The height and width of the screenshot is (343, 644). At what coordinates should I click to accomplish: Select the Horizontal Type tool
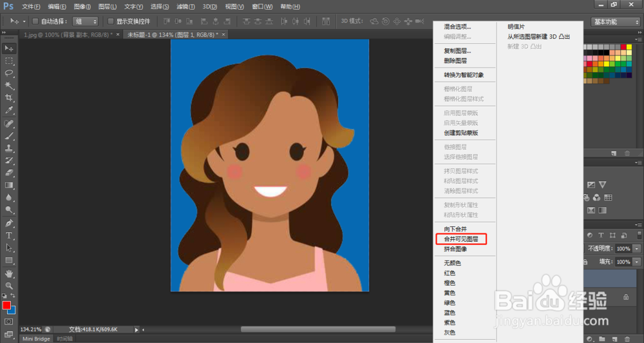point(8,236)
